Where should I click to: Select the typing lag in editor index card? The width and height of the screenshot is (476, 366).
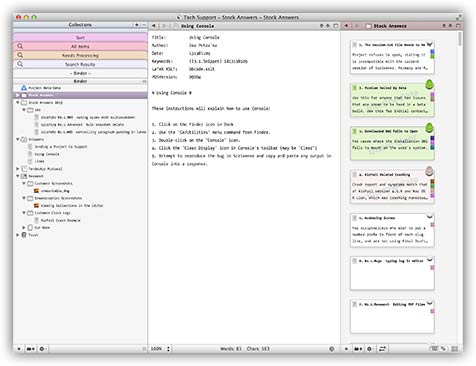[392, 273]
